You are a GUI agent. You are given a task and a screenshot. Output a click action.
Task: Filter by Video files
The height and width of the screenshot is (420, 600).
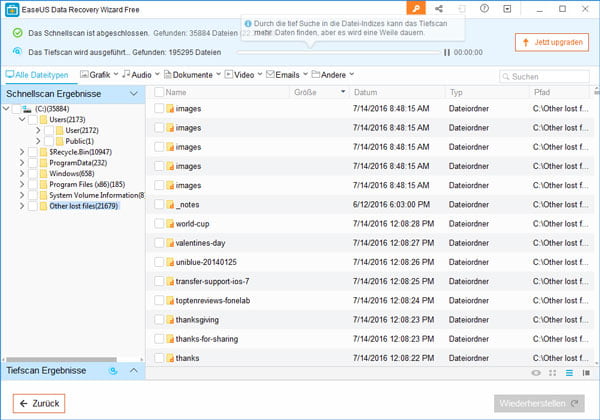point(243,75)
